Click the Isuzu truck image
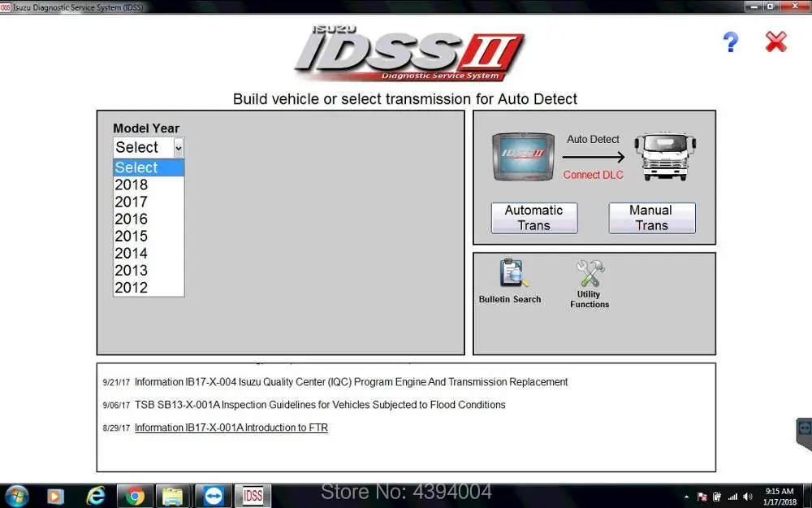The width and height of the screenshot is (812, 508). tap(666, 157)
